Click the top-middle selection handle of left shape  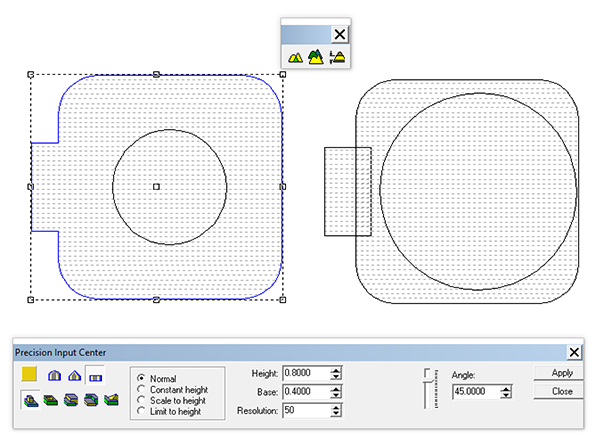[156, 74]
